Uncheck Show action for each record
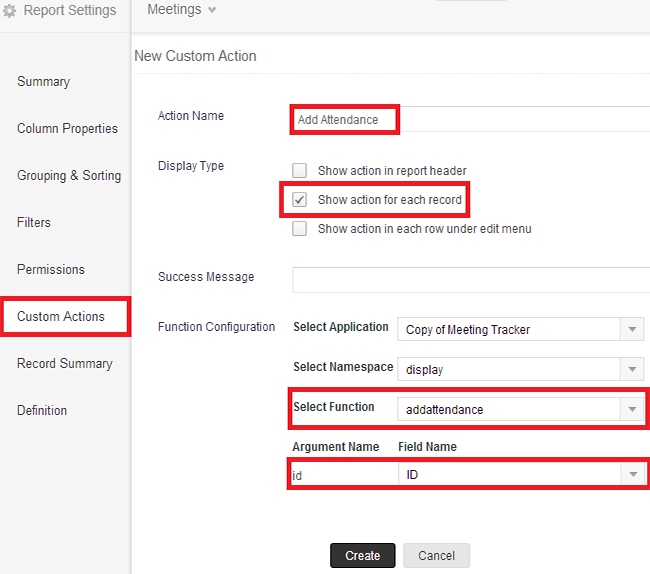 point(300,200)
